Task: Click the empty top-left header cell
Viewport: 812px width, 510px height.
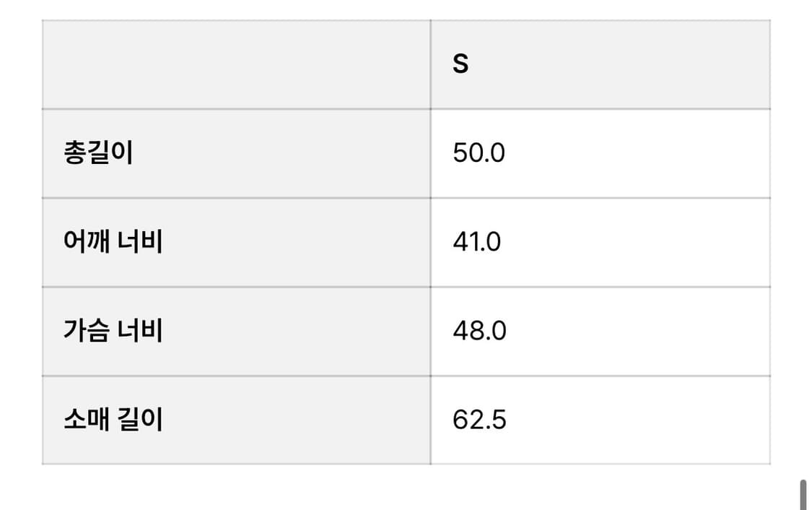Action: pyautogui.click(x=236, y=64)
